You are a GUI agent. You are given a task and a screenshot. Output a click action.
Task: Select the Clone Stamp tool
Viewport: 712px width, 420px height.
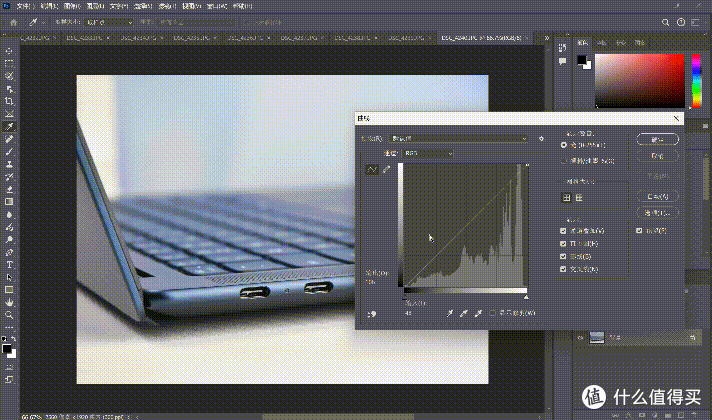coord(9,164)
